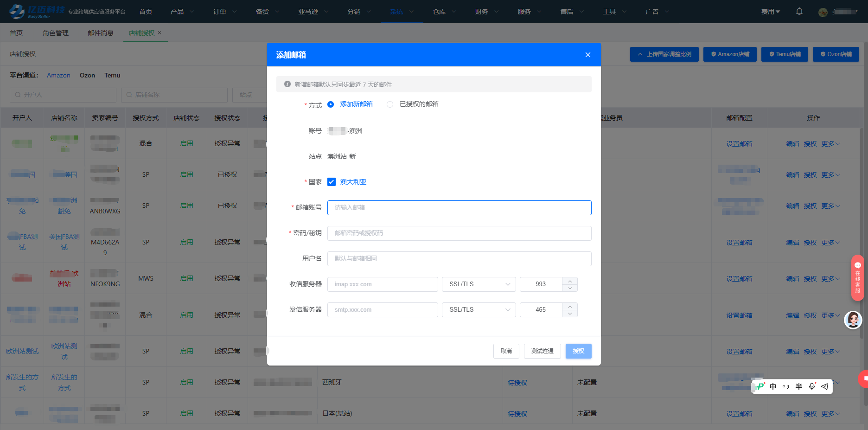Open the 在线客服 floating chat widget
The image size is (868, 430).
pyautogui.click(x=857, y=278)
